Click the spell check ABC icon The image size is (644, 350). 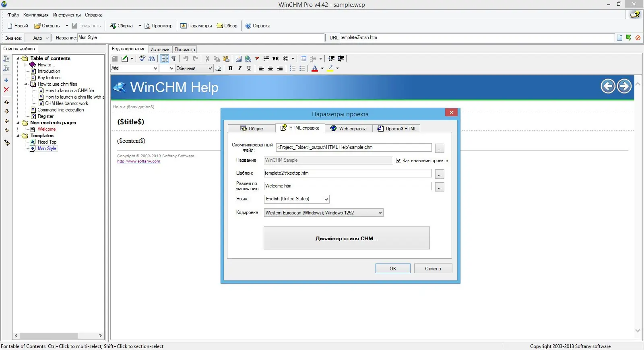pyautogui.click(x=142, y=58)
